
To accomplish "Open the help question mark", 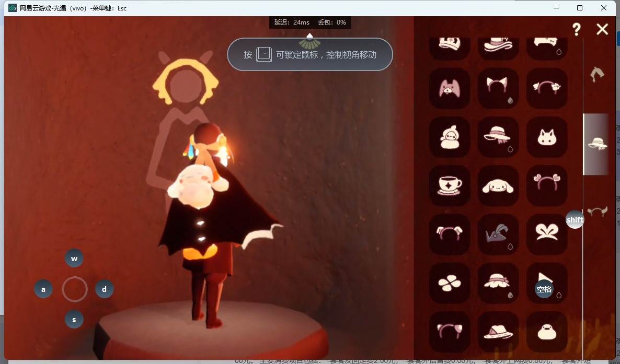I will click(x=577, y=29).
